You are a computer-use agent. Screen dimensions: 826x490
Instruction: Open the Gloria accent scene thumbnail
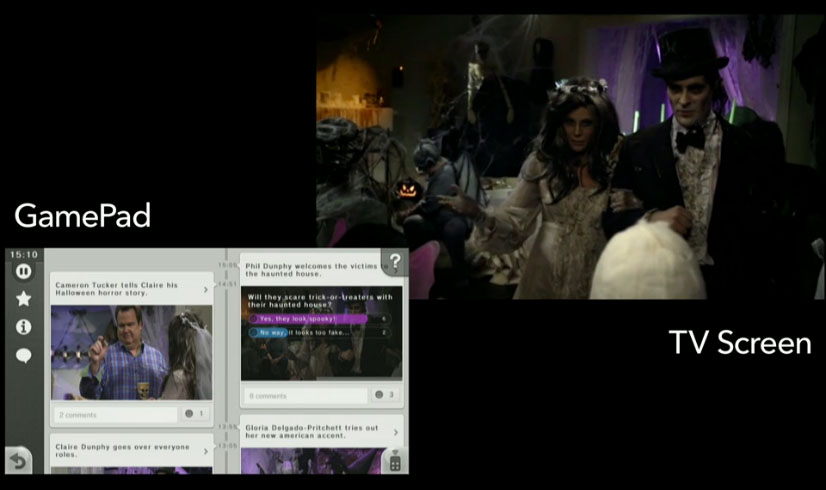[314, 461]
